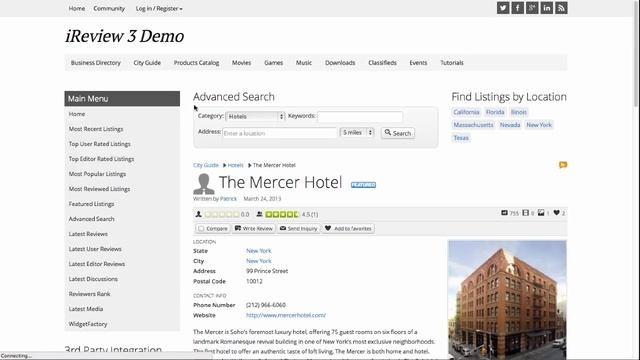Click Community in the top bar
This screenshot has height=360, width=640.
tap(109, 8)
